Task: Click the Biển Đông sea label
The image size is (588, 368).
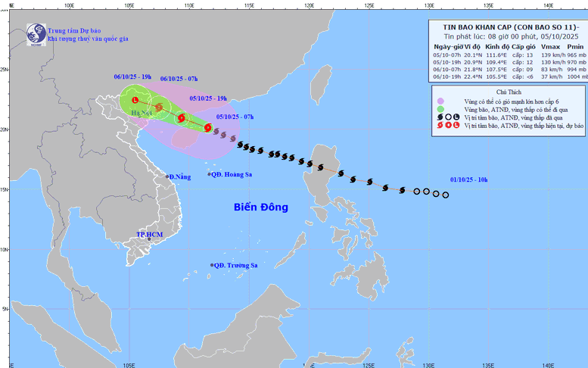Action: pyautogui.click(x=260, y=207)
